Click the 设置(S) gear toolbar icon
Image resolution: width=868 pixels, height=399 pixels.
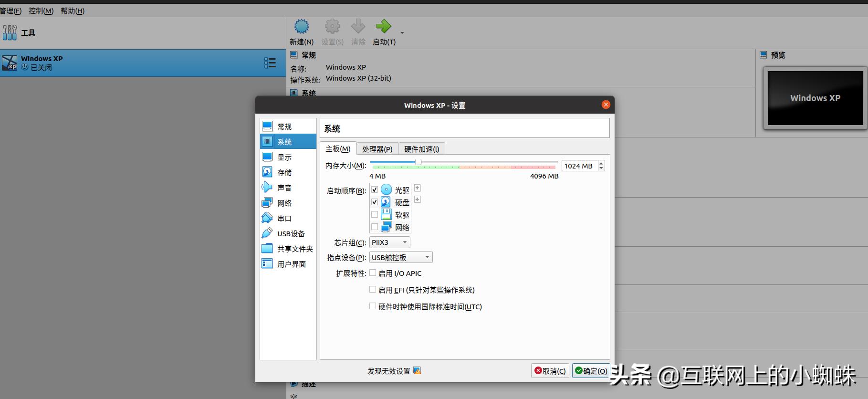[332, 26]
